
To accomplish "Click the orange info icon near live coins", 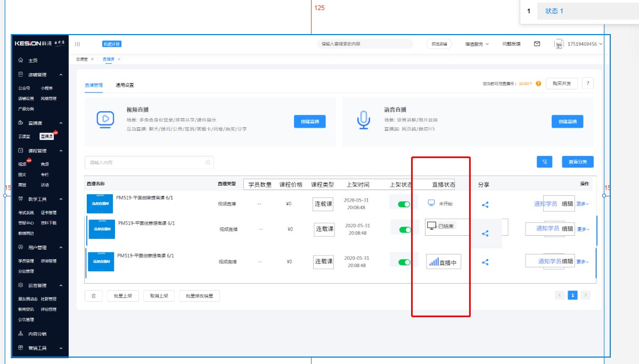I will pyautogui.click(x=538, y=84).
